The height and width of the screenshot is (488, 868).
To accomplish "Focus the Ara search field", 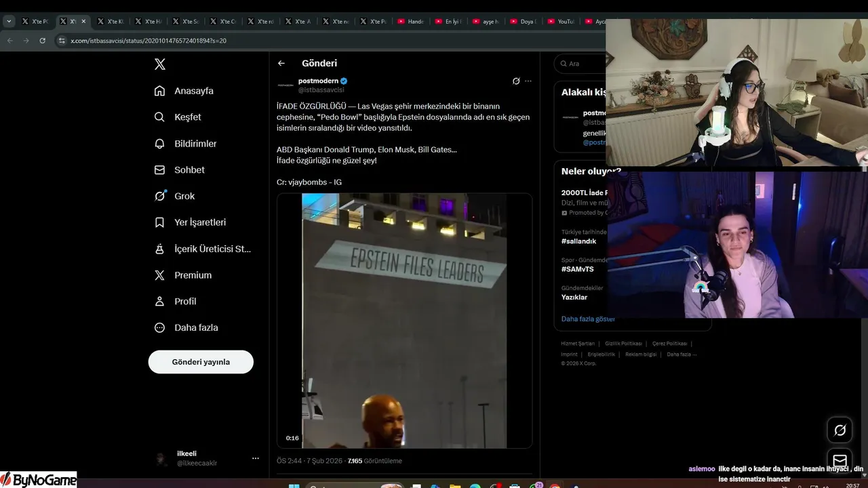I will coord(580,64).
